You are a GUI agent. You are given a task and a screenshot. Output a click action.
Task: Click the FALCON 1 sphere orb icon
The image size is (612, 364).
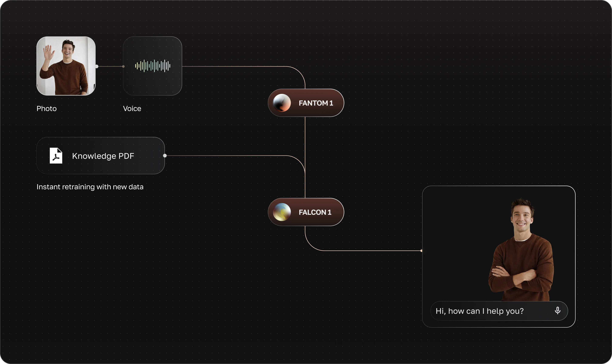tap(282, 212)
